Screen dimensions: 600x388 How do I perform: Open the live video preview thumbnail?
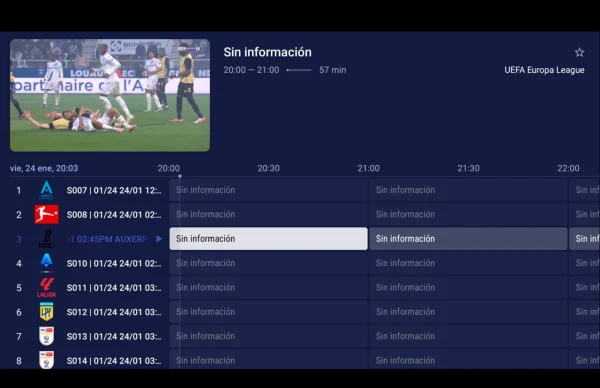pos(110,95)
